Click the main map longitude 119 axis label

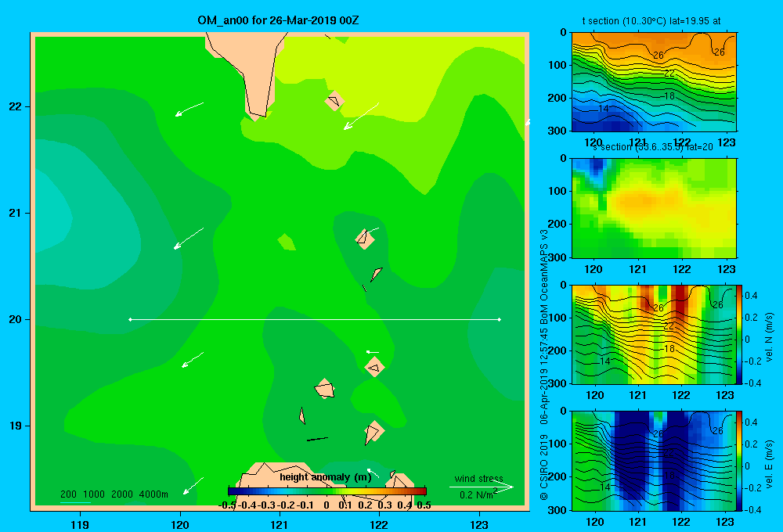[80, 524]
